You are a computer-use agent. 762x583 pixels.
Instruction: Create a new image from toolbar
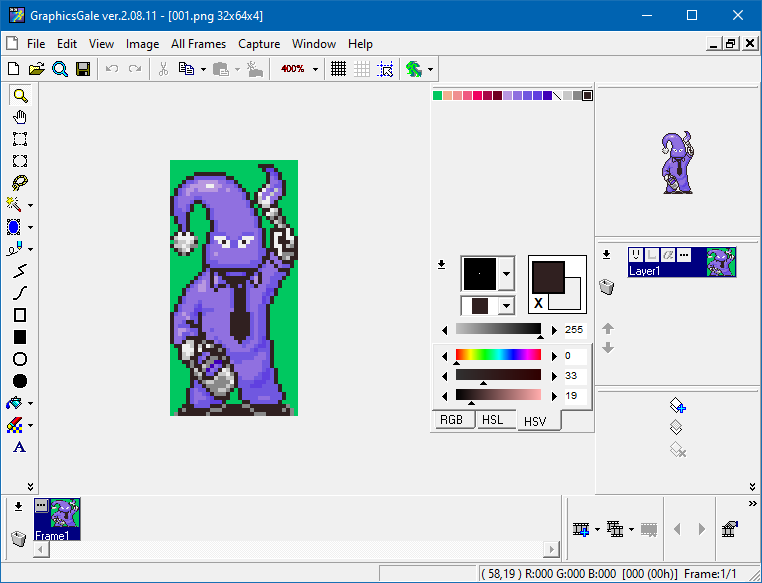click(14, 69)
